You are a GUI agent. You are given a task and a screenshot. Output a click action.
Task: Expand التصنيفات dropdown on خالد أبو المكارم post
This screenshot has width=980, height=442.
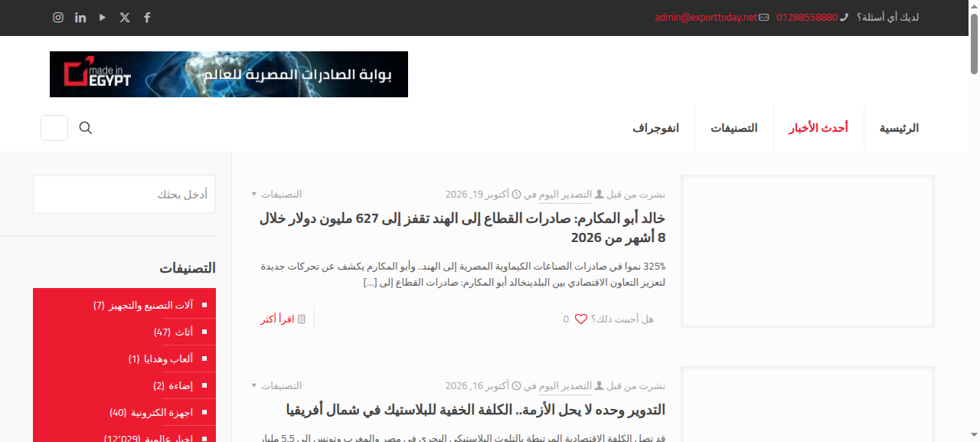277,194
